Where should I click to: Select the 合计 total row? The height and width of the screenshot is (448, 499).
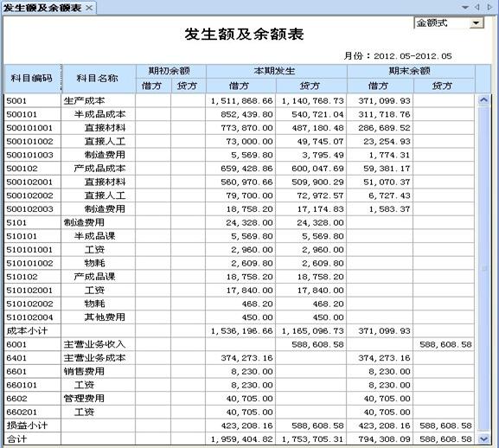tap(240, 439)
